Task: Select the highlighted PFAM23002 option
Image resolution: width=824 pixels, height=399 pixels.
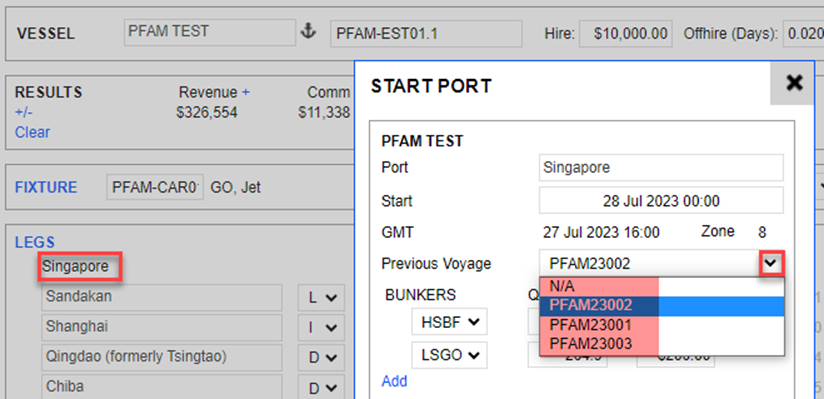Action: tap(662, 305)
